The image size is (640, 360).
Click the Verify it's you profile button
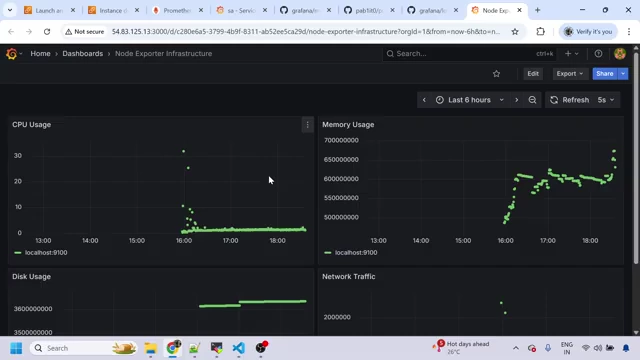pyautogui.click(x=588, y=31)
